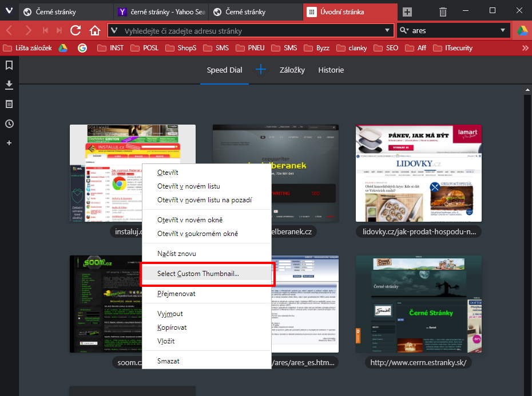Choose Smazat from context menu

click(x=207, y=361)
